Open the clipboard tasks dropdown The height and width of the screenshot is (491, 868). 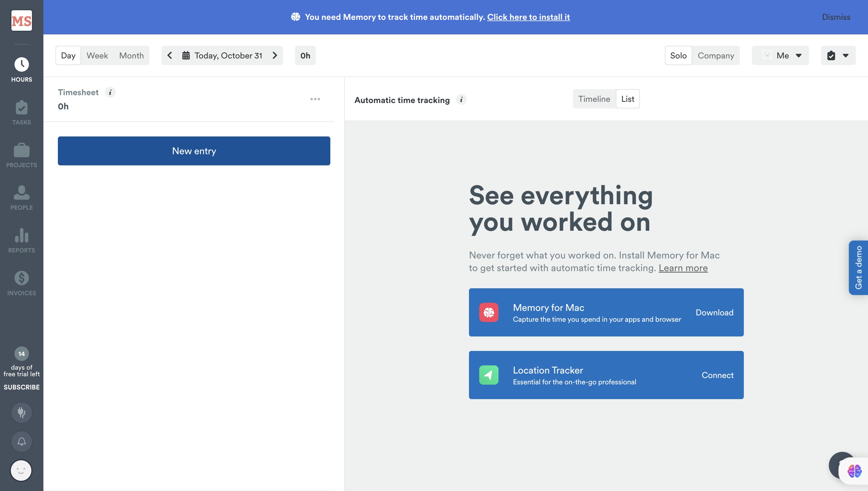pyautogui.click(x=838, y=56)
